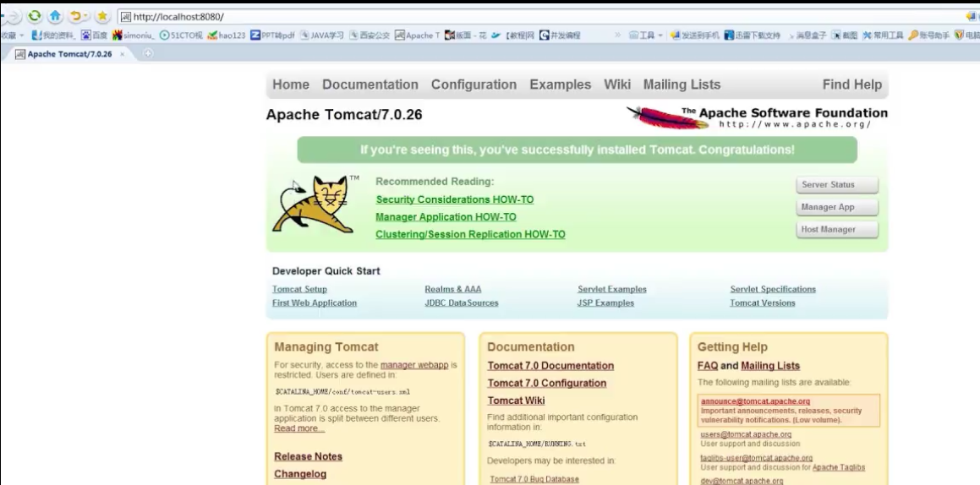The width and height of the screenshot is (980, 485).
Task: Click the browser refresh icon
Action: (35, 16)
